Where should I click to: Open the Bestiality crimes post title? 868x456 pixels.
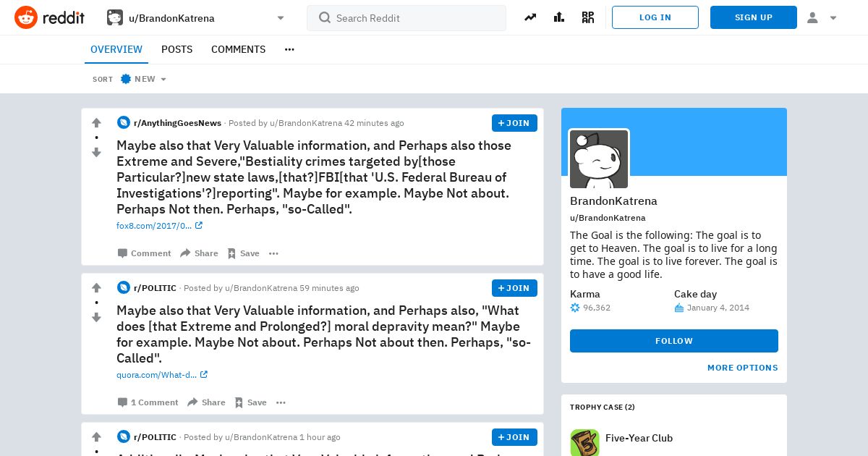click(x=314, y=177)
